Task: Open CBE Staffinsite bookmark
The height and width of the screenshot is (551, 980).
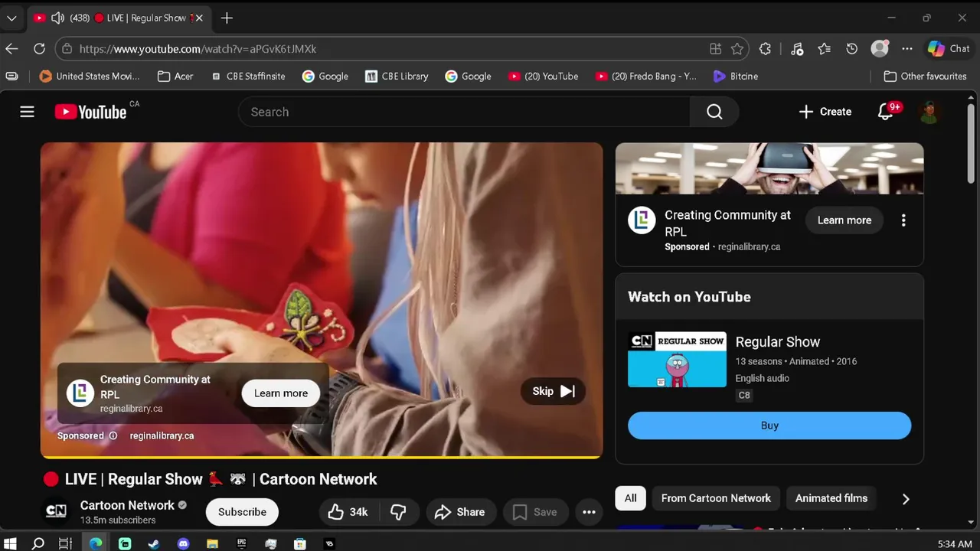Action: (x=248, y=76)
